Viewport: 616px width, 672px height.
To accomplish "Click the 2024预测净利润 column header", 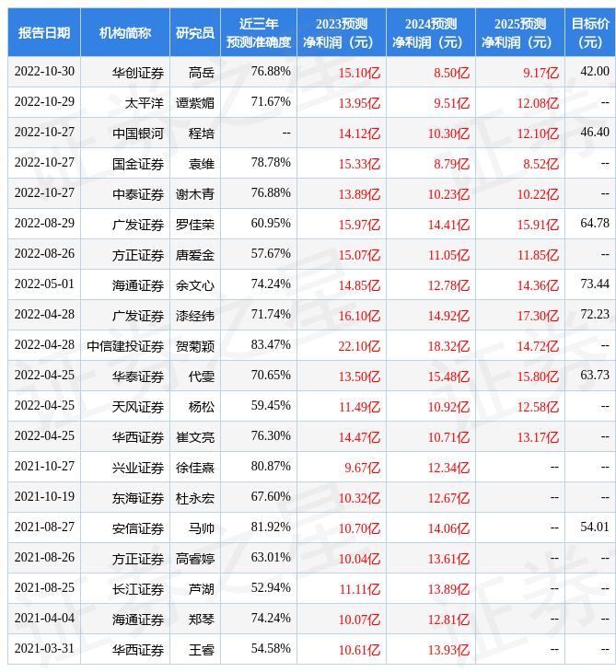I will pos(431,32).
